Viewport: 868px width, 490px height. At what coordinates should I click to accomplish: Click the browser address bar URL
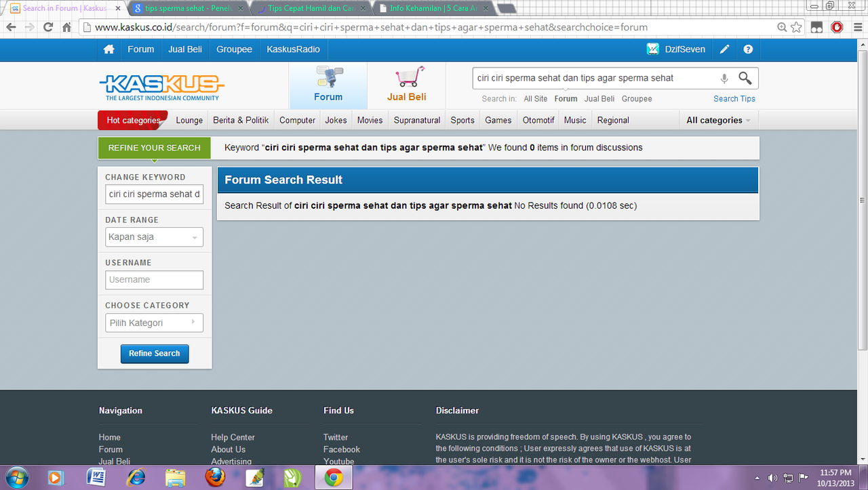pyautogui.click(x=371, y=28)
